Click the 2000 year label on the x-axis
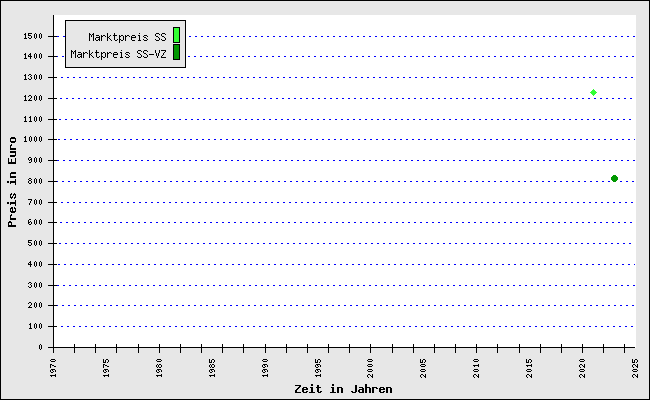The width and height of the screenshot is (650, 400). (371, 368)
